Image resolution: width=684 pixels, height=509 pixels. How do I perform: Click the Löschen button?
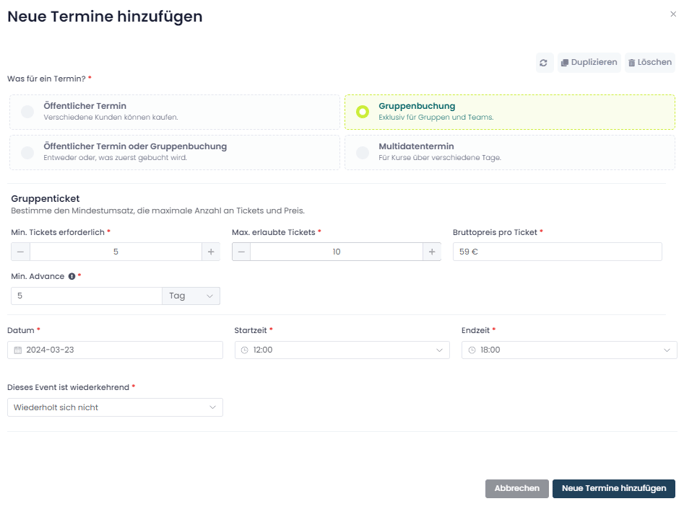650,63
